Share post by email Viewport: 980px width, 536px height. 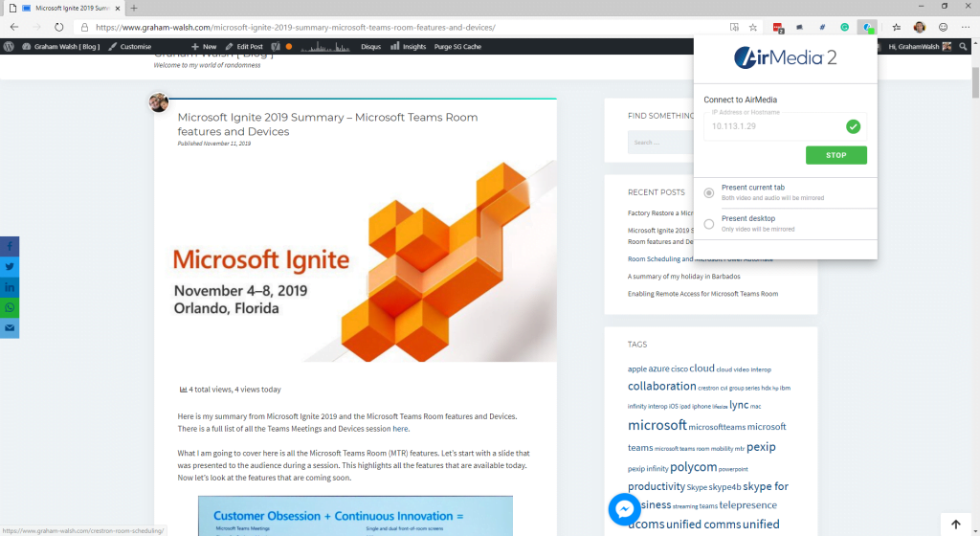tap(10, 328)
